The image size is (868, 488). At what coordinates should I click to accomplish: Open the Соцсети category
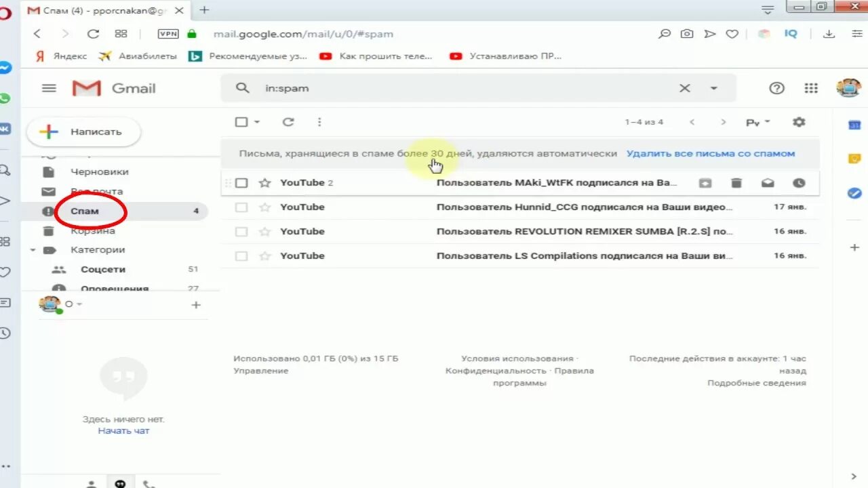point(103,269)
